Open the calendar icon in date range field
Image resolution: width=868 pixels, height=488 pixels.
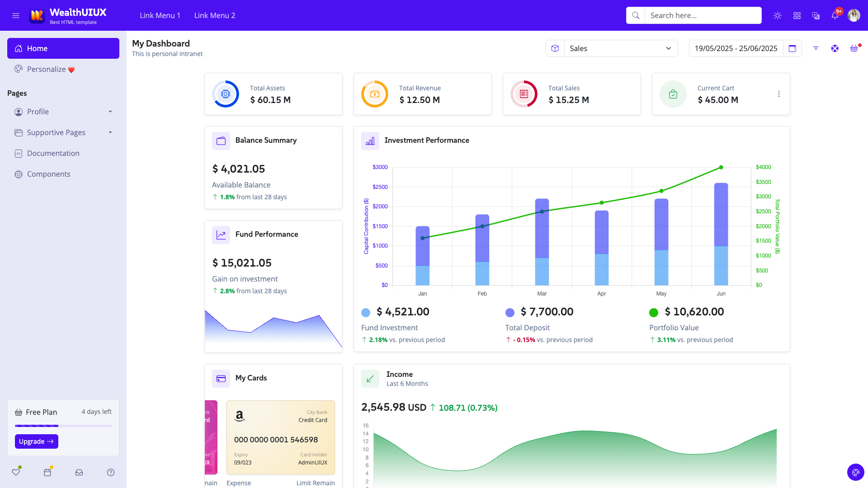(793, 48)
